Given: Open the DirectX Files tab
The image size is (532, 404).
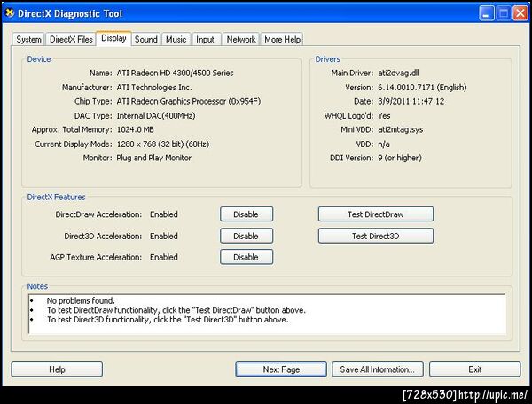Looking at the screenshot, I should click(71, 39).
